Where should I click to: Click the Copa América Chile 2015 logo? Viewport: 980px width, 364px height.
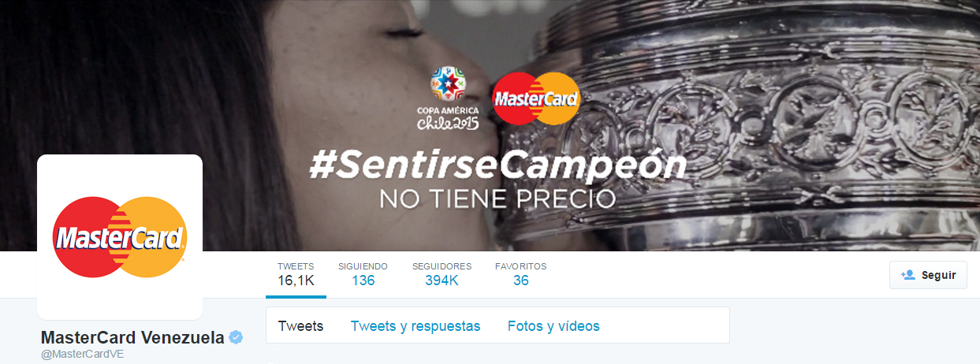(447, 99)
